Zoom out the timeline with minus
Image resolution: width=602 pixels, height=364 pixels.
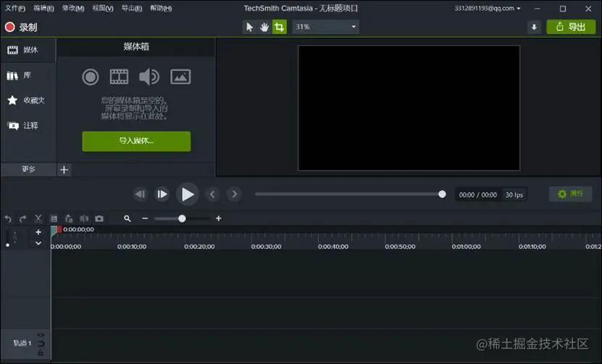pos(145,219)
